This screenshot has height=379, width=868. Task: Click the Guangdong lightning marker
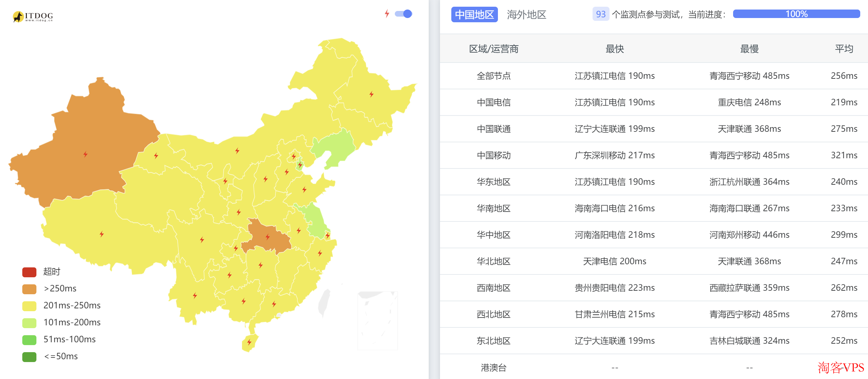[x=274, y=304]
